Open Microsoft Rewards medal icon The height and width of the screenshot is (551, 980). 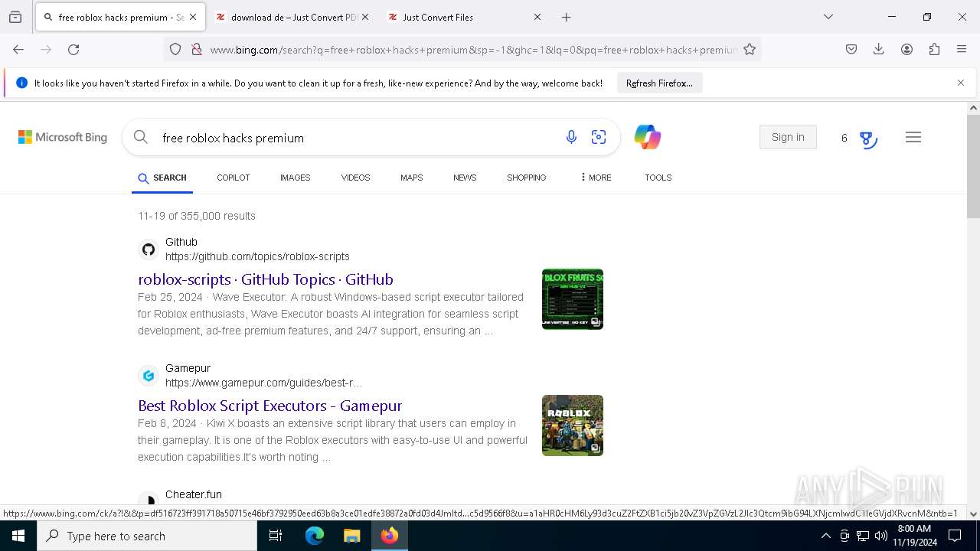point(867,139)
